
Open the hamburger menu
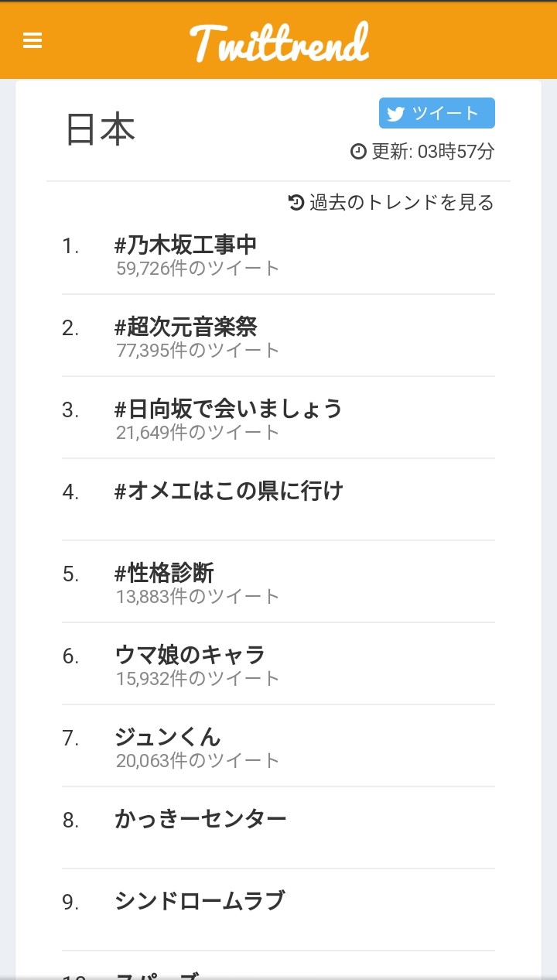pyautogui.click(x=32, y=40)
